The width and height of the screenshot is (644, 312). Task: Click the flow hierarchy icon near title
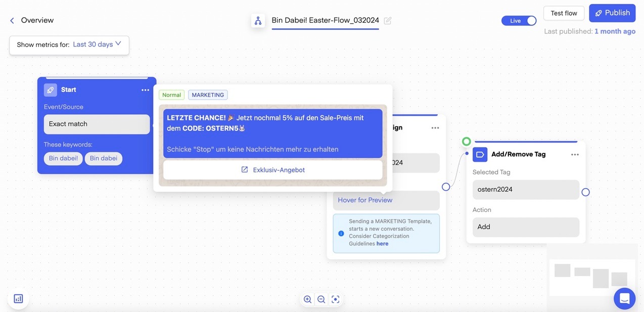258,21
